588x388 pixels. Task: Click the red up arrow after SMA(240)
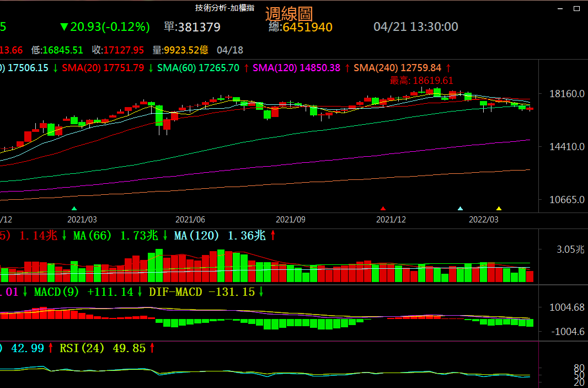(448, 68)
